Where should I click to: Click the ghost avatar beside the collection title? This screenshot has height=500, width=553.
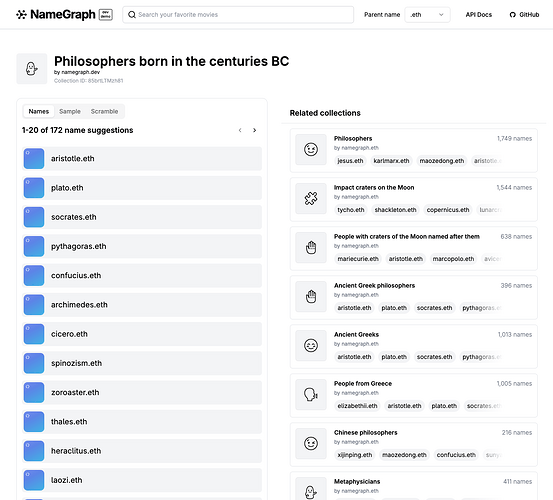(32, 69)
